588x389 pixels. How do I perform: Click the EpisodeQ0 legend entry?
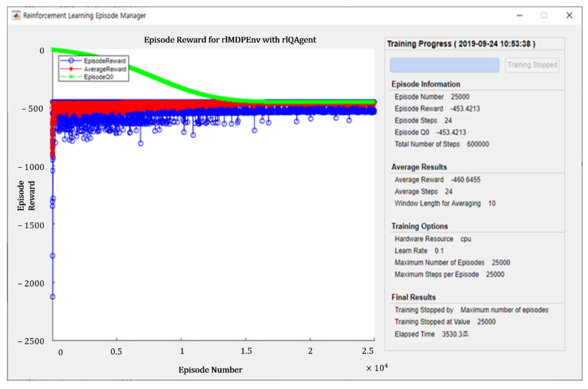tap(99, 77)
